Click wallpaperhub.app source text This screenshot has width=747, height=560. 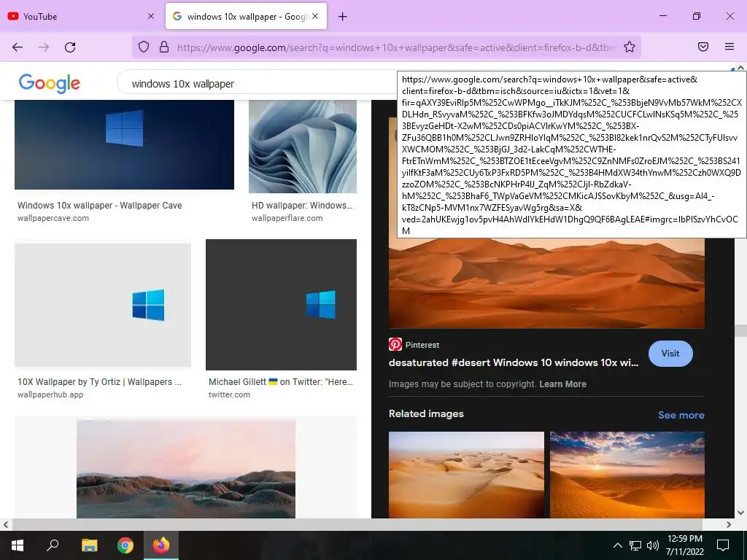(50, 394)
